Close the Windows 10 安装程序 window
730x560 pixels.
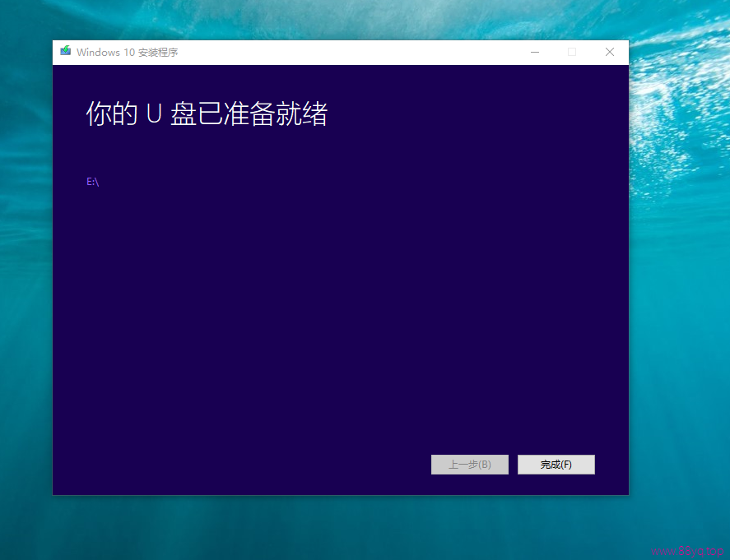pyautogui.click(x=609, y=52)
